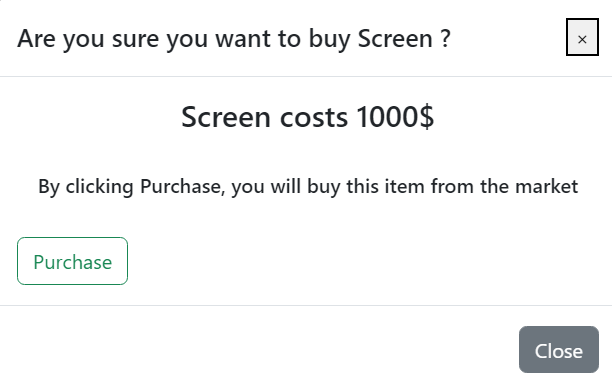Viewport: 612px width, 381px height.
Task: Click the green Purchase button
Action: pos(73,261)
